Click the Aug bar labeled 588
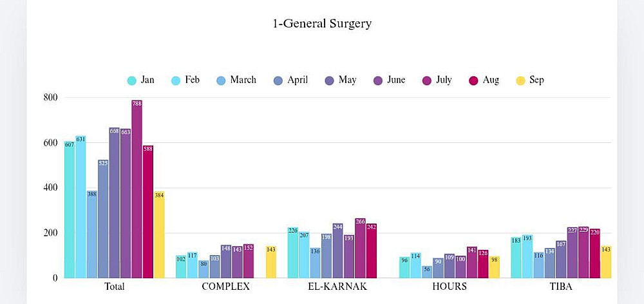Screen dimensions: 644x304 tap(148, 212)
